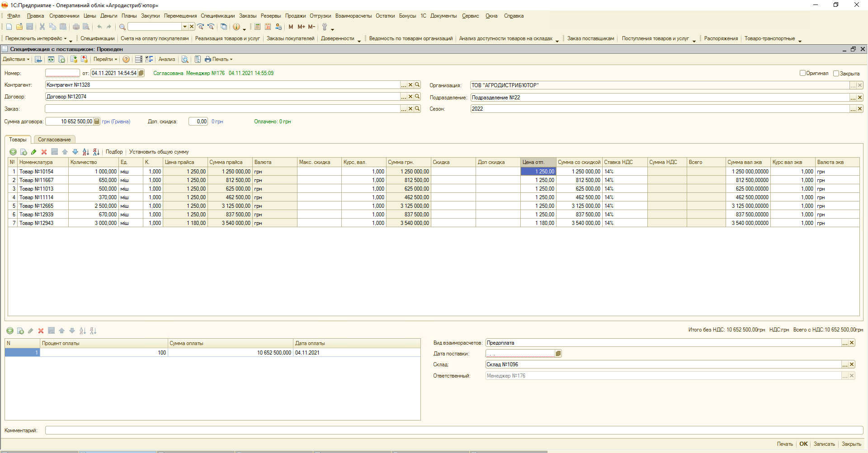Sort goods table ascending A-Я
Viewport: 868px width, 453px height.
[x=85, y=152]
